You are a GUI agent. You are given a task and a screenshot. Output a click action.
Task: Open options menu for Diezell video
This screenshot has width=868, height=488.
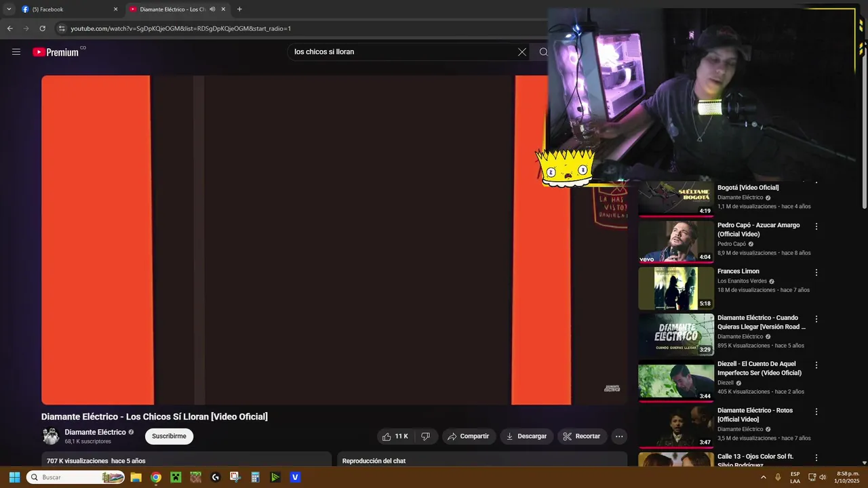pos(816,365)
